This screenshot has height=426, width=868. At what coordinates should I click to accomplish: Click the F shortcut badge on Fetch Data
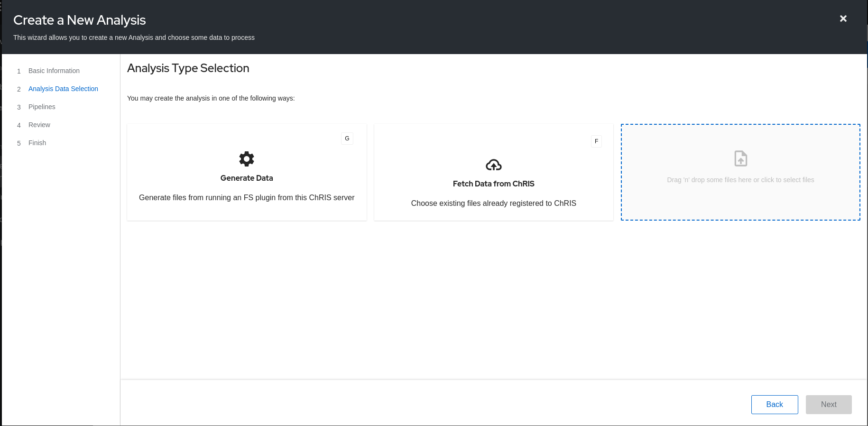tap(597, 141)
